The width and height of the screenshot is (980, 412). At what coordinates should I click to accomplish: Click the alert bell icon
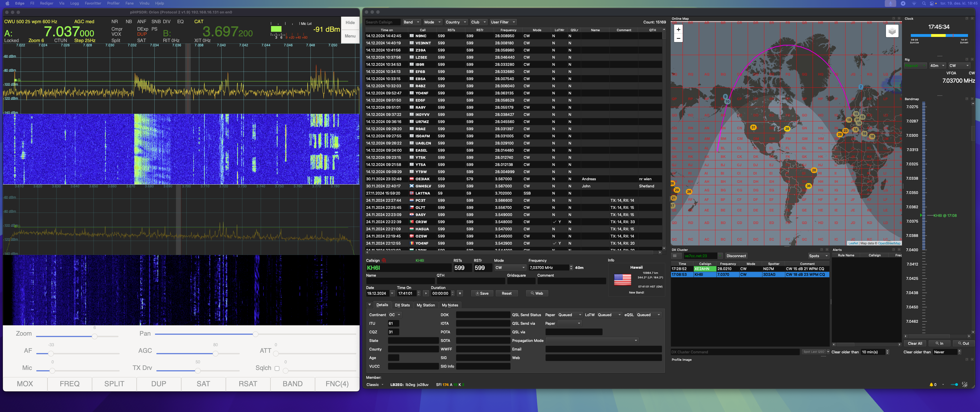pyautogui.click(x=931, y=385)
